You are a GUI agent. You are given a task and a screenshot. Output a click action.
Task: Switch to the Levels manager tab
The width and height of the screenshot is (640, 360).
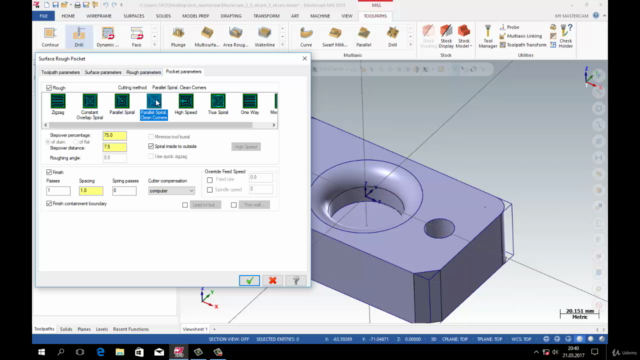102,329
